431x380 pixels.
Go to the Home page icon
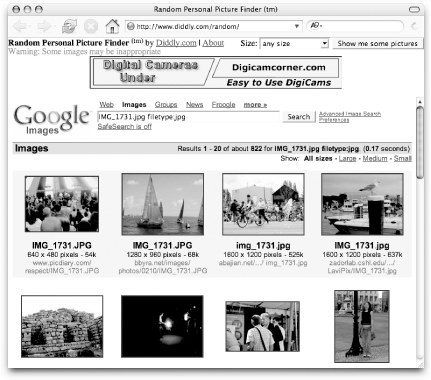(x=112, y=26)
